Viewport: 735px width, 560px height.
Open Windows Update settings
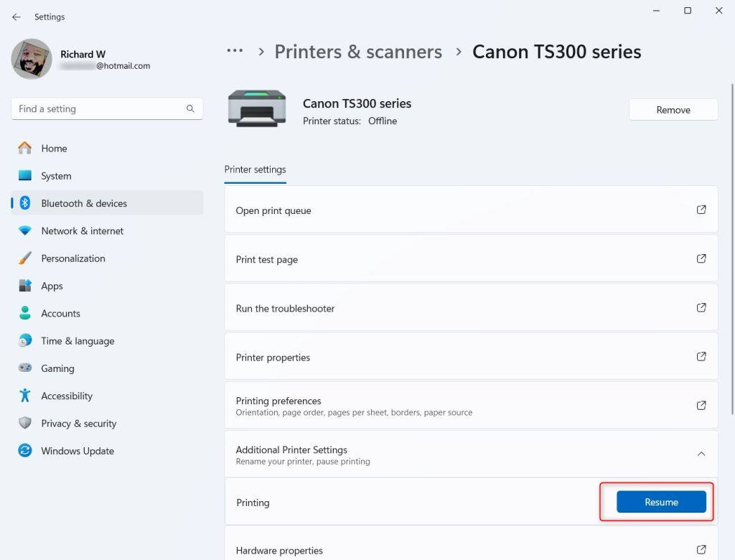[x=107, y=451]
